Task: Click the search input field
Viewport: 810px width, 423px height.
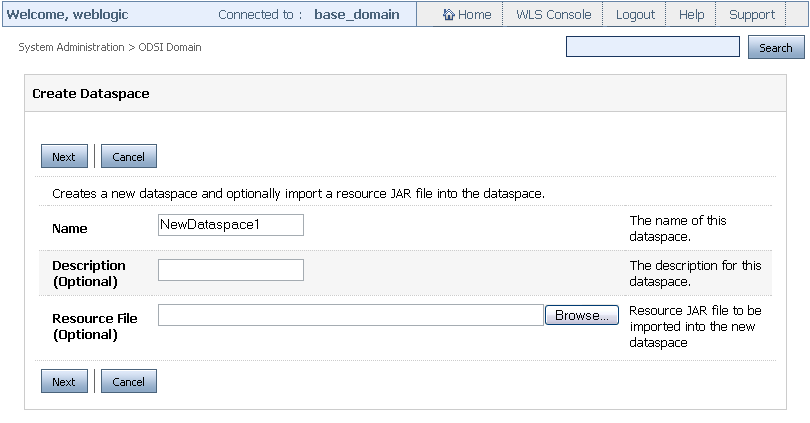Action: click(652, 46)
